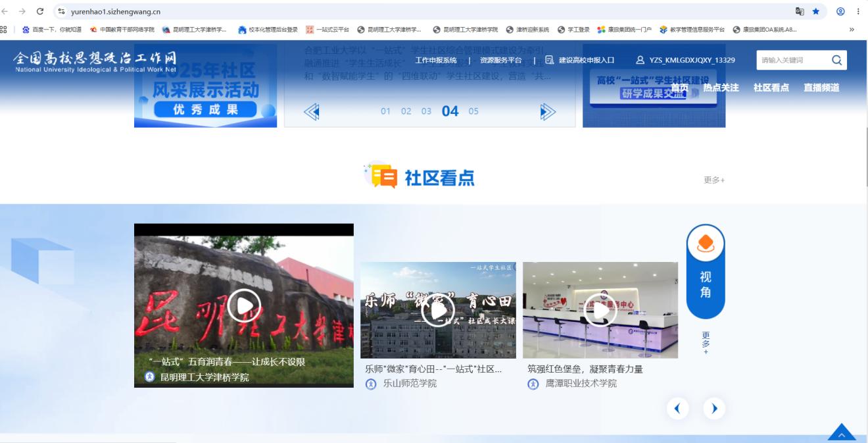This screenshot has height=443, width=868.
Task: Select the 视角 side tab
Action: [706, 271]
